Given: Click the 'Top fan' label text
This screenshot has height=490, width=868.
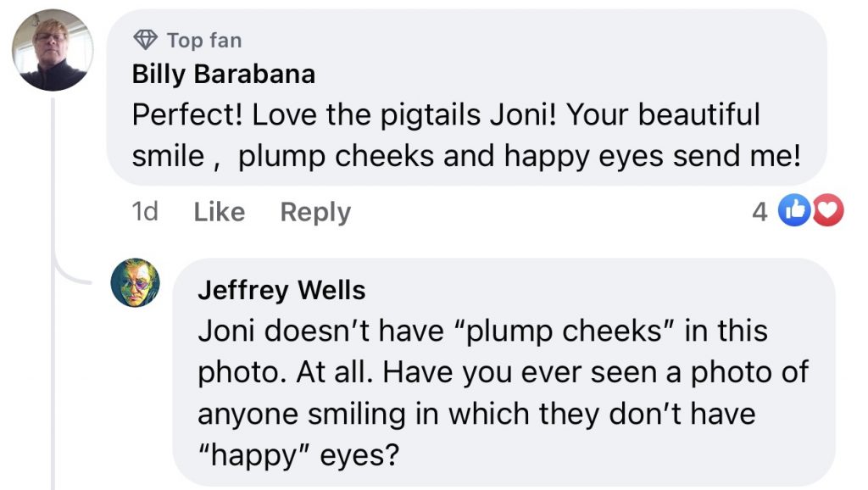Looking at the screenshot, I should click(x=203, y=40).
